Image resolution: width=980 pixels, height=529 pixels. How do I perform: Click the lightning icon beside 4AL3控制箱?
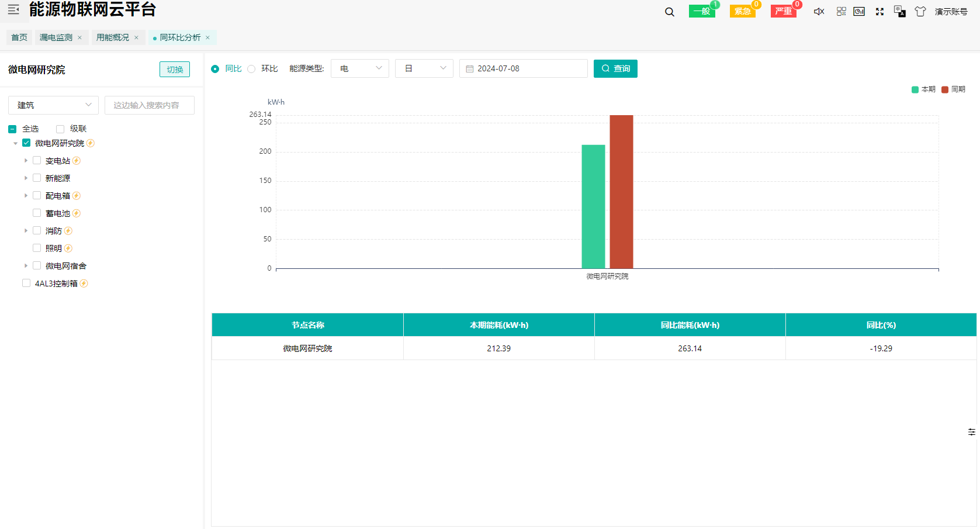[x=84, y=283]
